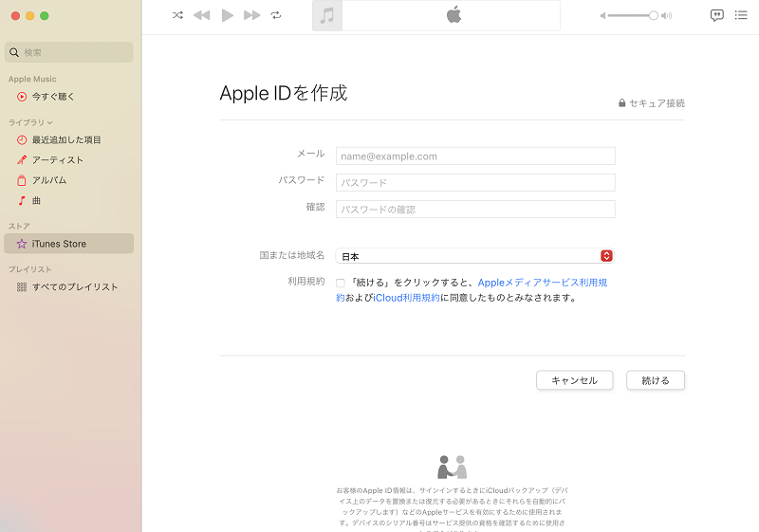The width and height of the screenshot is (759, 532).
Task: Select iTunes Store in the sidebar
Action: click(68, 244)
